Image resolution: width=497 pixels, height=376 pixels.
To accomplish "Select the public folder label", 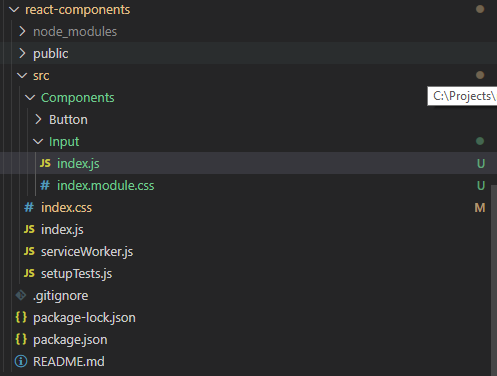I will pos(51,54).
